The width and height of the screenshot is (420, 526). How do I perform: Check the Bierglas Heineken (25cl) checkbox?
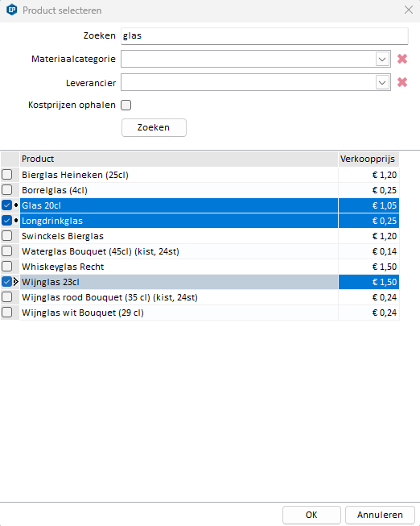point(6,175)
